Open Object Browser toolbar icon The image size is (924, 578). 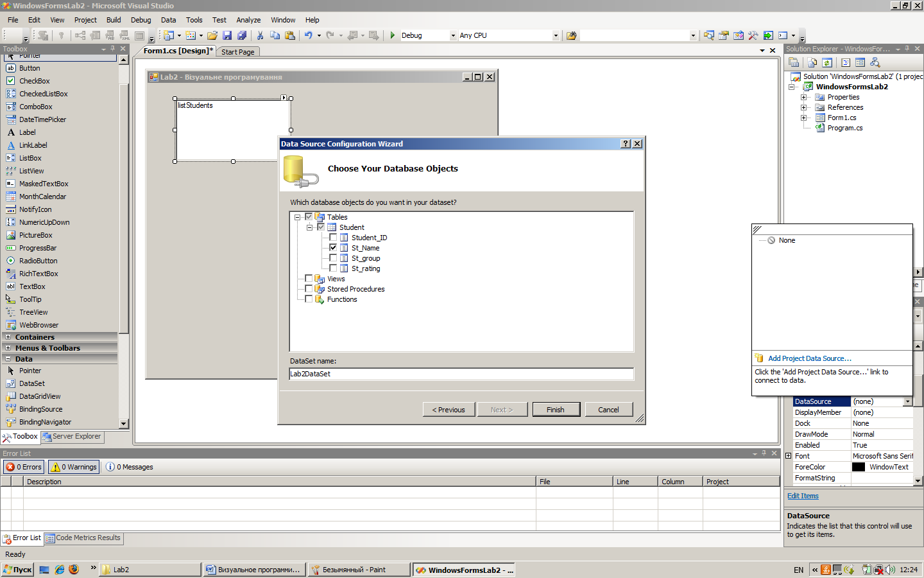(739, 35)
